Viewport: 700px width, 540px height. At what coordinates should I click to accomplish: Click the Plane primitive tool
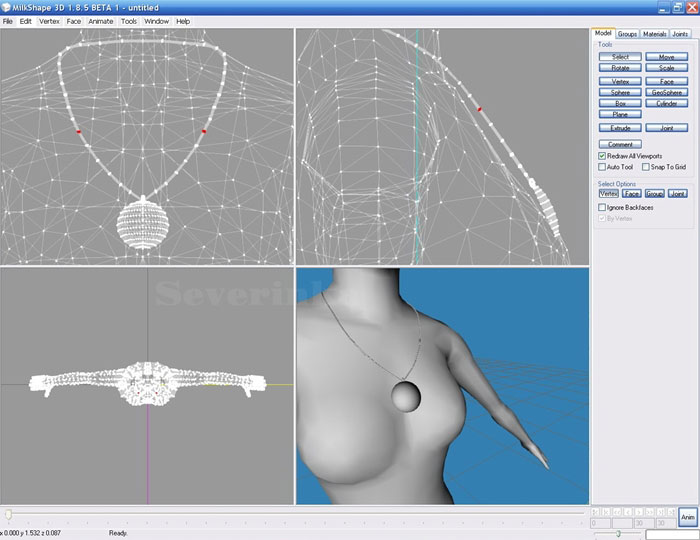point(620,115)
